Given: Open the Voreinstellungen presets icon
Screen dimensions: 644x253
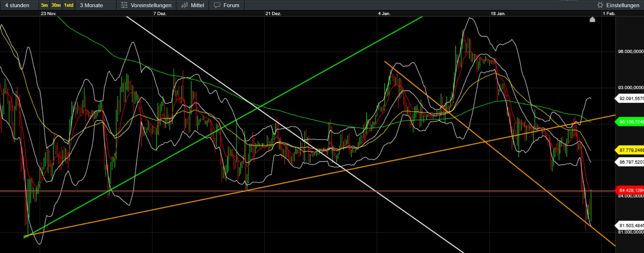Looking at the screenshot, I should 124,5.
